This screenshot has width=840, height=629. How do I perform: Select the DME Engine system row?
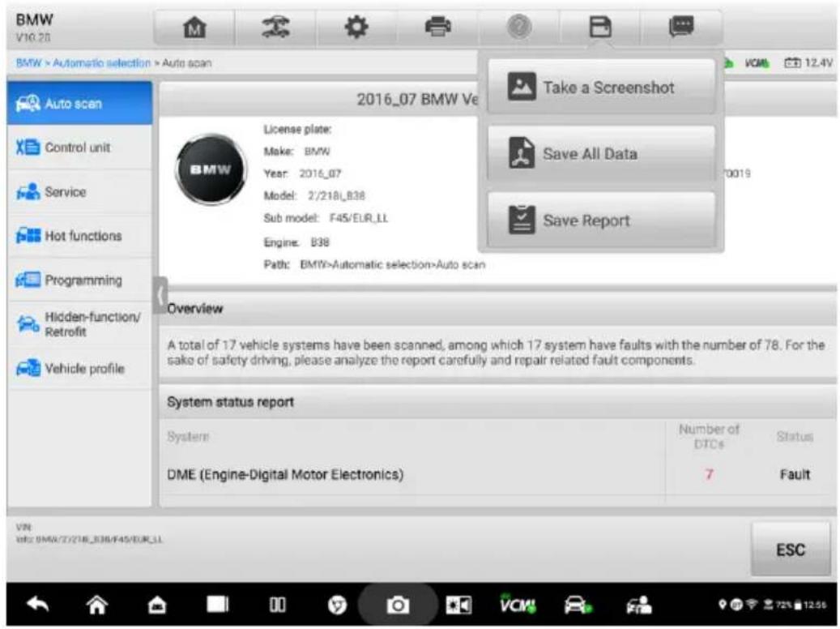pos(497,474)
